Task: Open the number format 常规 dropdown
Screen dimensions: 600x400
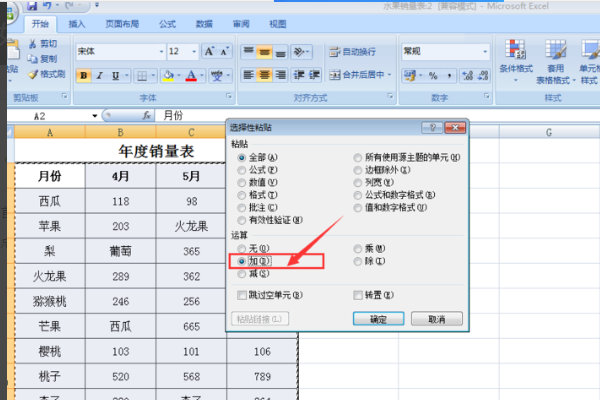Action: pos(485,52)
